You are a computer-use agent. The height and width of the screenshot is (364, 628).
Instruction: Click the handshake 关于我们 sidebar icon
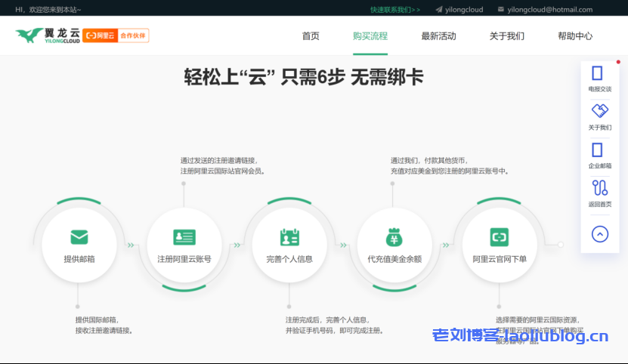pos(599,110)
